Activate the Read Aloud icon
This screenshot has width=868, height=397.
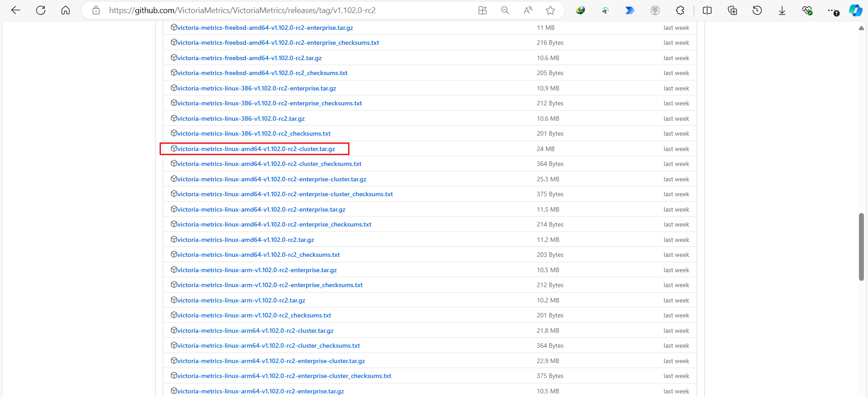(528, 10)
